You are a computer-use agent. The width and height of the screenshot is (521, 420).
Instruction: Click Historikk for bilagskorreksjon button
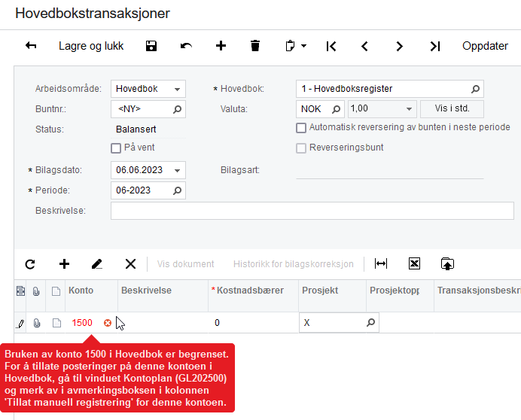(294, 264)
